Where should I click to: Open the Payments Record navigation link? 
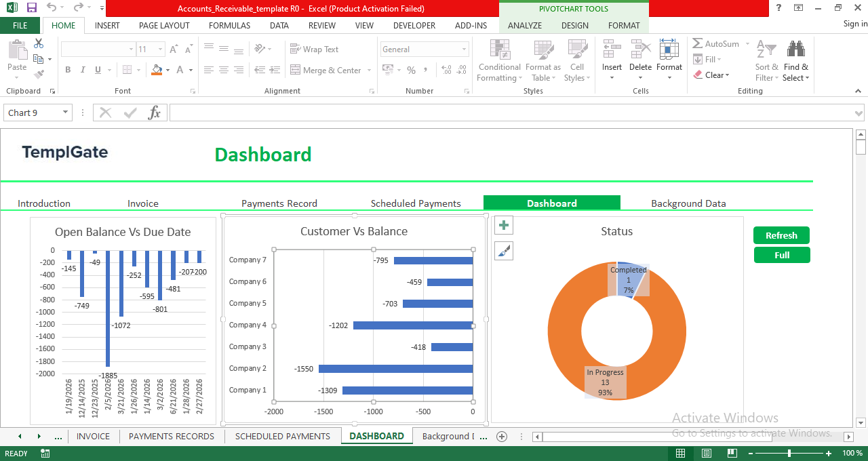279,203
